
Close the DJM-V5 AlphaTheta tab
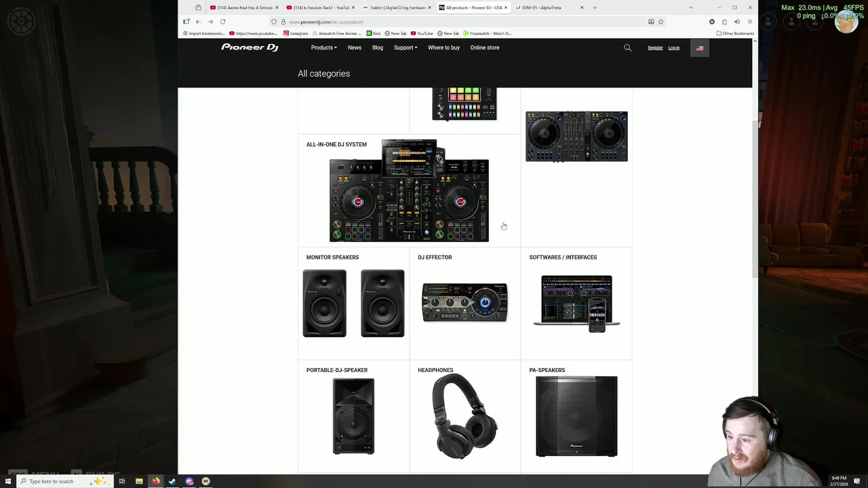coord(582,7)
